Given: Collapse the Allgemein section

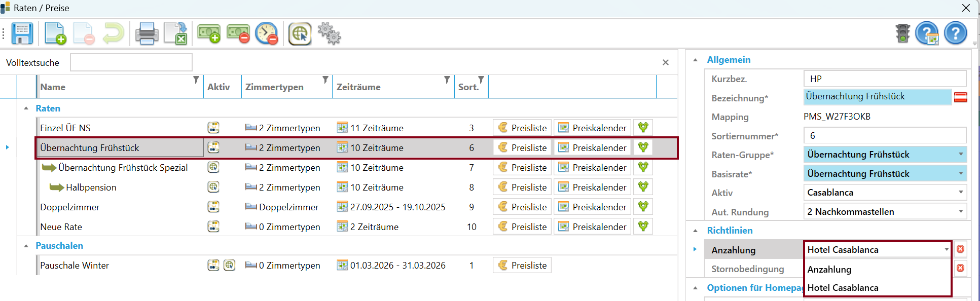Looking at the screenshot, I should click(696, 60).
